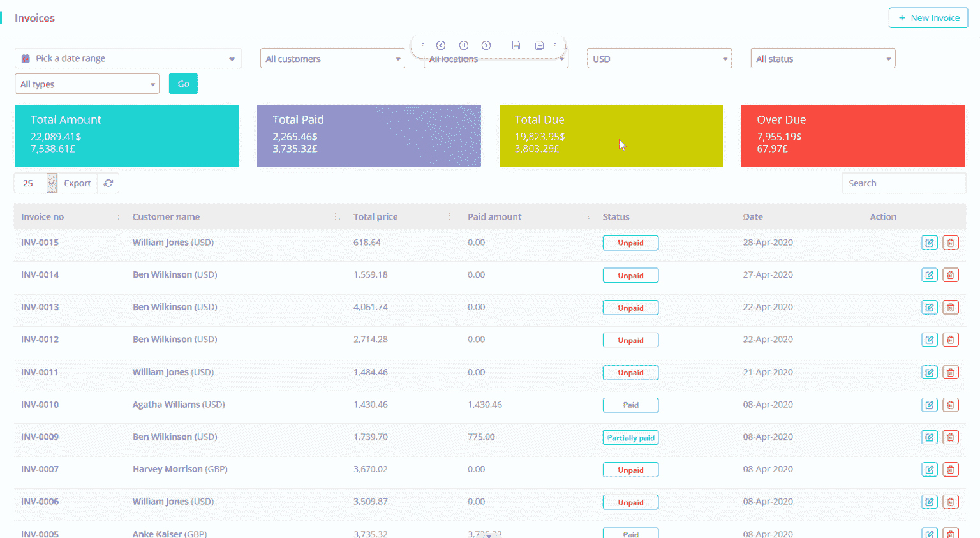
Task: Sort table by Total price header
Action: point(376,217)
